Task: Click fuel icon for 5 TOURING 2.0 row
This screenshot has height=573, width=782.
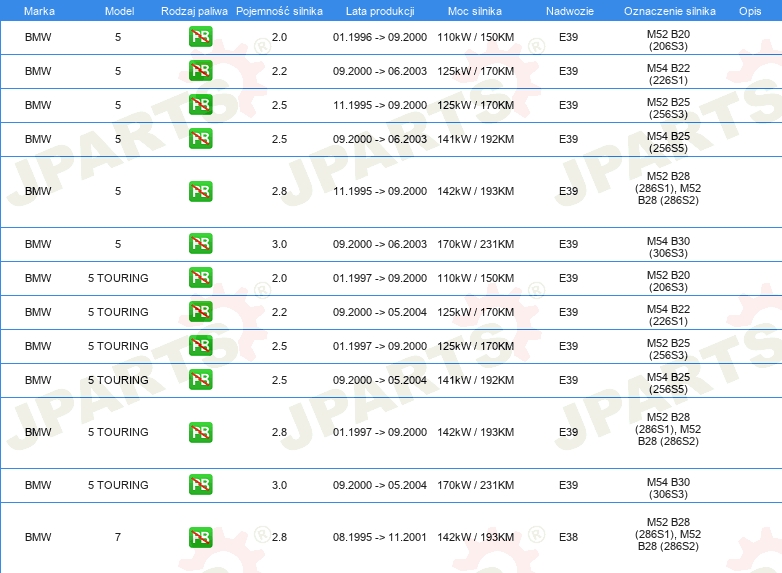Action: [200, 278]
